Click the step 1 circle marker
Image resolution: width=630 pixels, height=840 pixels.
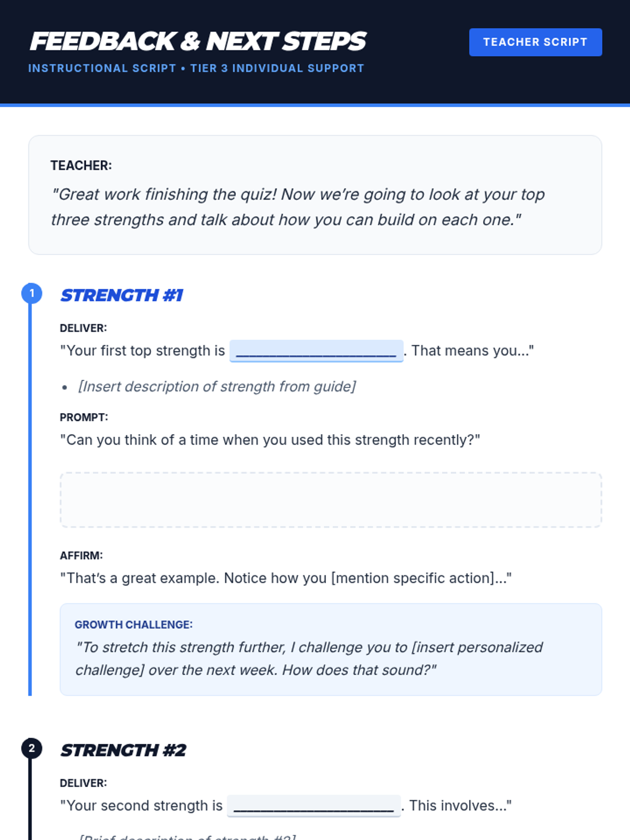tap(31, 293)
